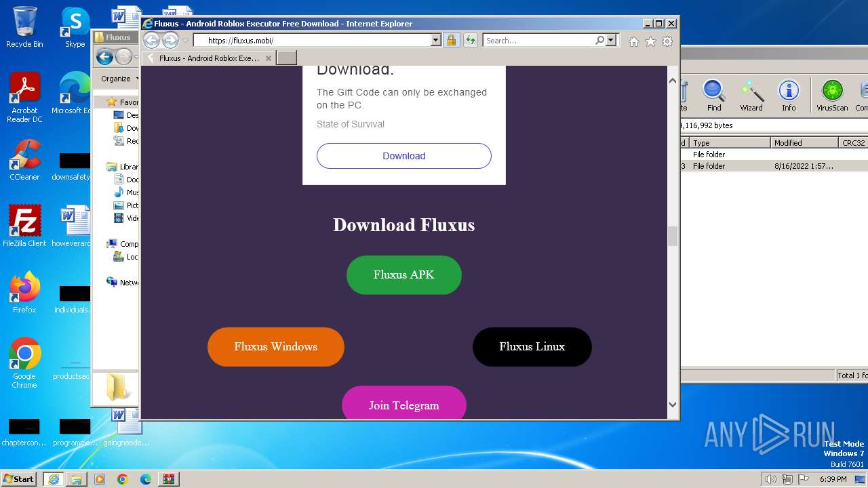Screen dimensions: 868x488
Task: Click the Chrome icon on the taskbar
Action: point(123,479)
